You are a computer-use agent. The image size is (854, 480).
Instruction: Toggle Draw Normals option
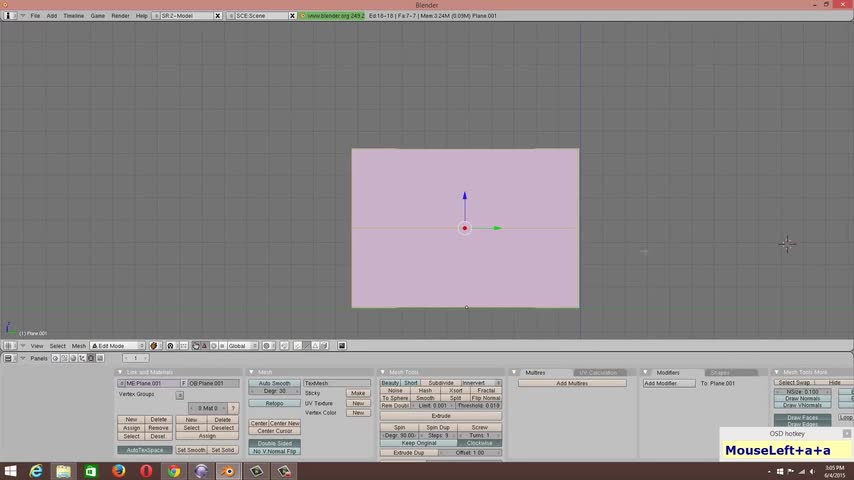[802, 398]
